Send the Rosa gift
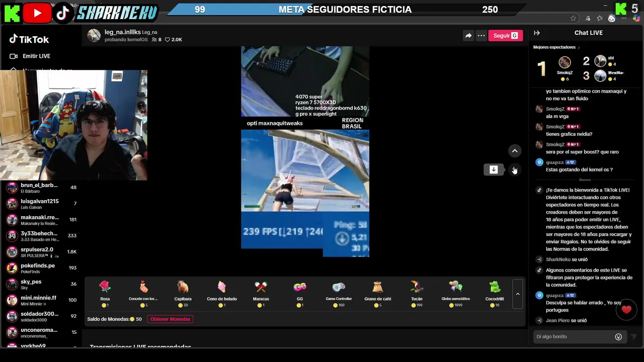Viewport: 644px width, 362px height. (x=105, y=294)
